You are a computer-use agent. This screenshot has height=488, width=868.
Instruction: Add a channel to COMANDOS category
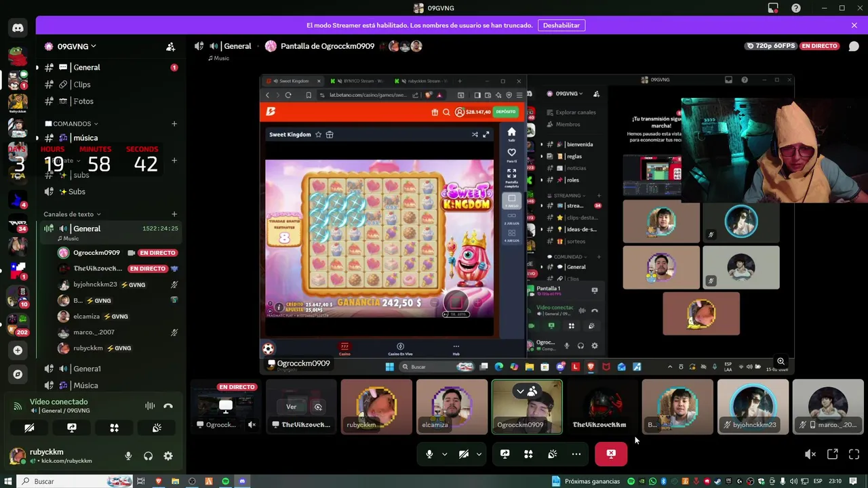point(174,124)
